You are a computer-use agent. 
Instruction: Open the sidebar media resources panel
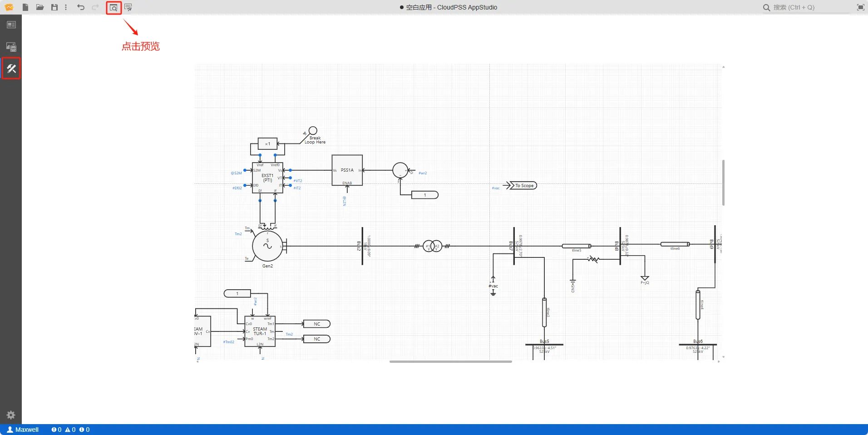tap(11, 47)
